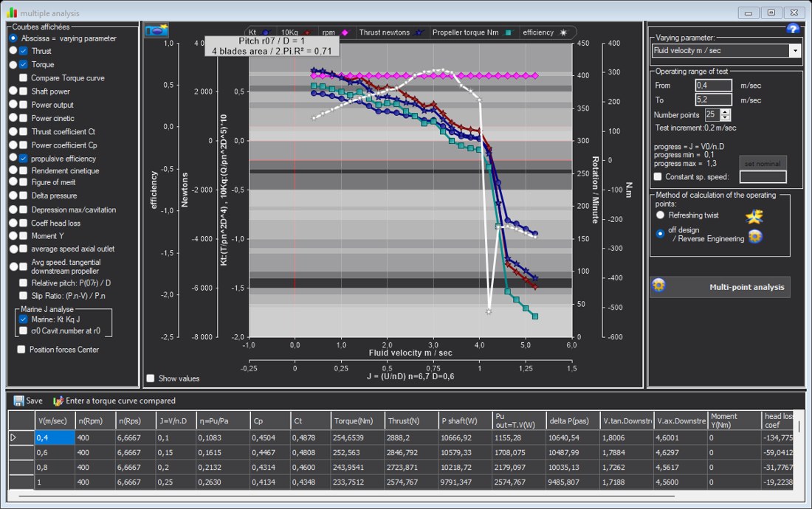Click the cell value 254,6539
The image size is (812, 509).
(x=358, y=437)
